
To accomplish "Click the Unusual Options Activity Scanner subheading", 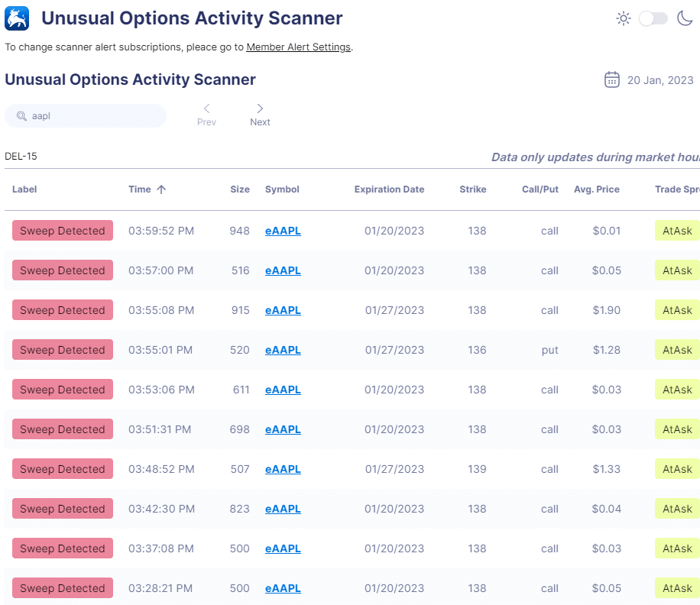I will tap(131, 79).
